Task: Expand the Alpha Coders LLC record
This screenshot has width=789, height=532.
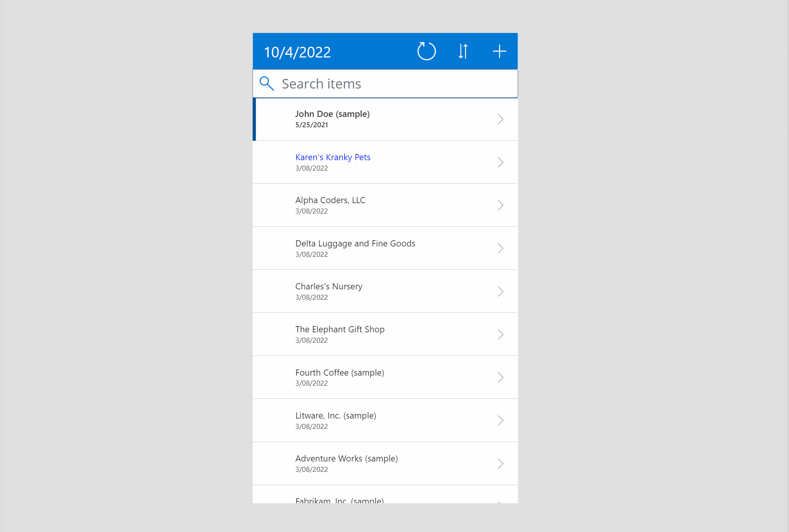Action: [500, 205]
